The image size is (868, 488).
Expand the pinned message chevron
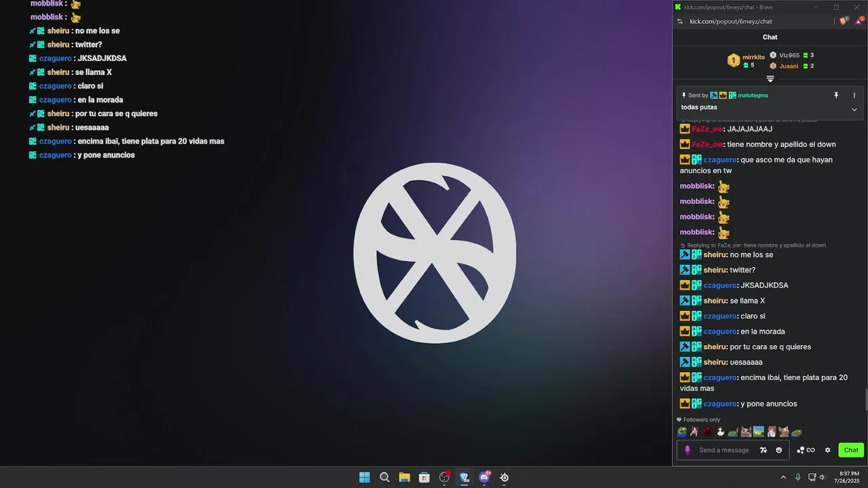click(854, 109)
